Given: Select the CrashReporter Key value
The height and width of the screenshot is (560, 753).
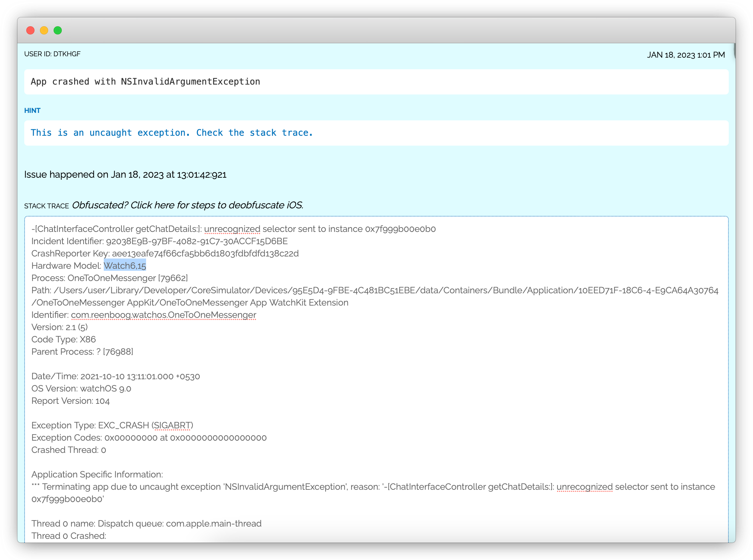Looking at the screenshot, I should click(206, 253).
